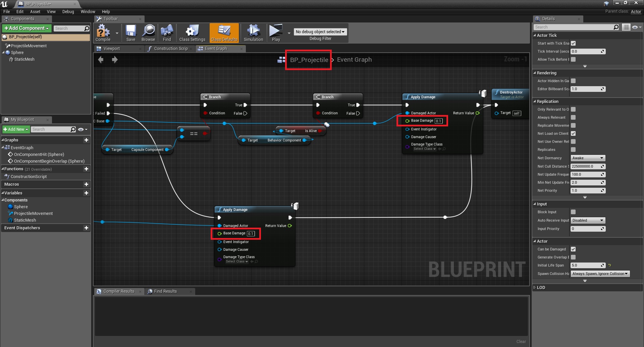
Task: Open the Debug menu
Action: coord(68,12)
